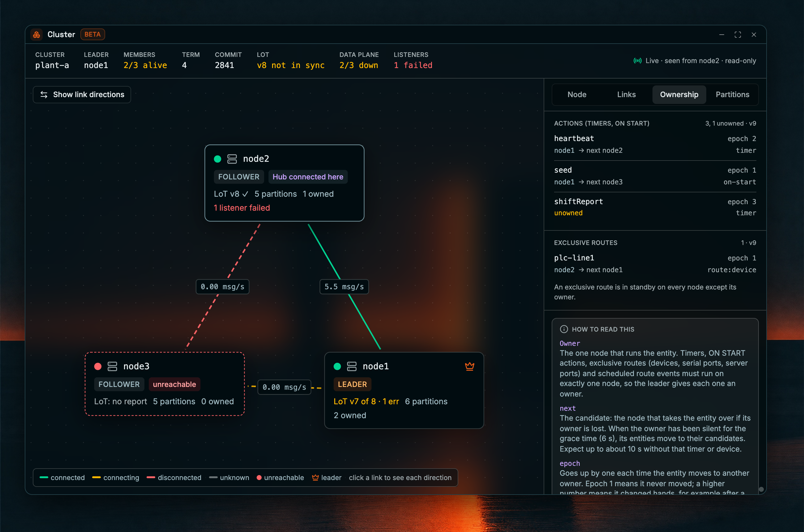Click the server icon on node1 card

[x=352, y=367]
